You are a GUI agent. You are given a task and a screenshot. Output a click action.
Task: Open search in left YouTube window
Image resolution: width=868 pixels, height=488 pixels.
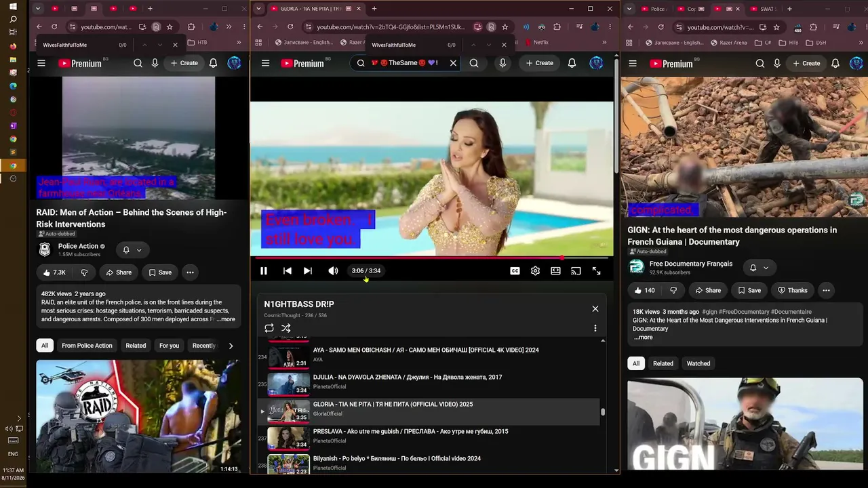point(138,63)
